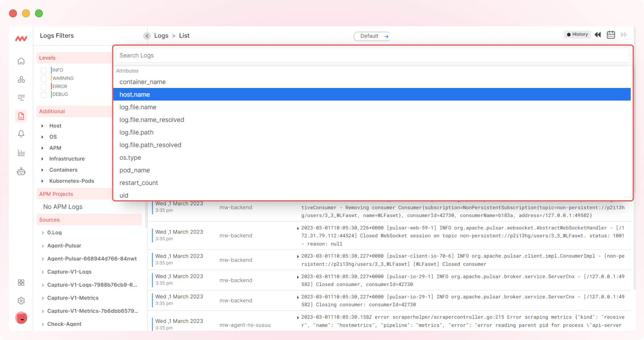The height and width of the screenshot is (340, 644).
Task: Select restart_count attribute suggestion
Action: point(372,183)
